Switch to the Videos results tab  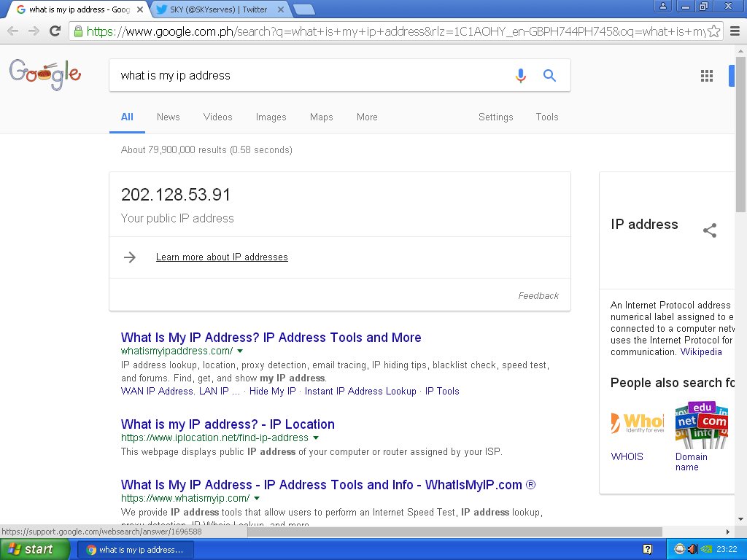coord(217,117)
